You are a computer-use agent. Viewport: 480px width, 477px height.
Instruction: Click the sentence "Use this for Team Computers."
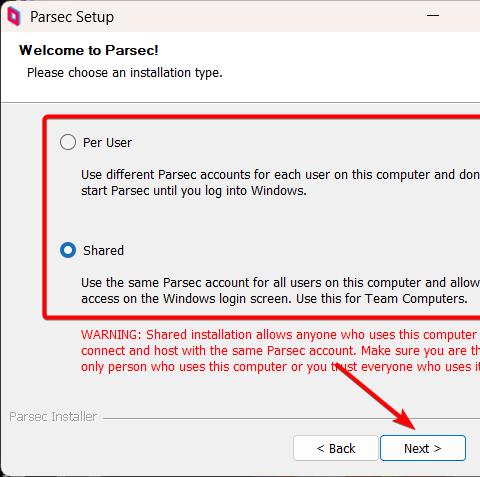(382, 299)
